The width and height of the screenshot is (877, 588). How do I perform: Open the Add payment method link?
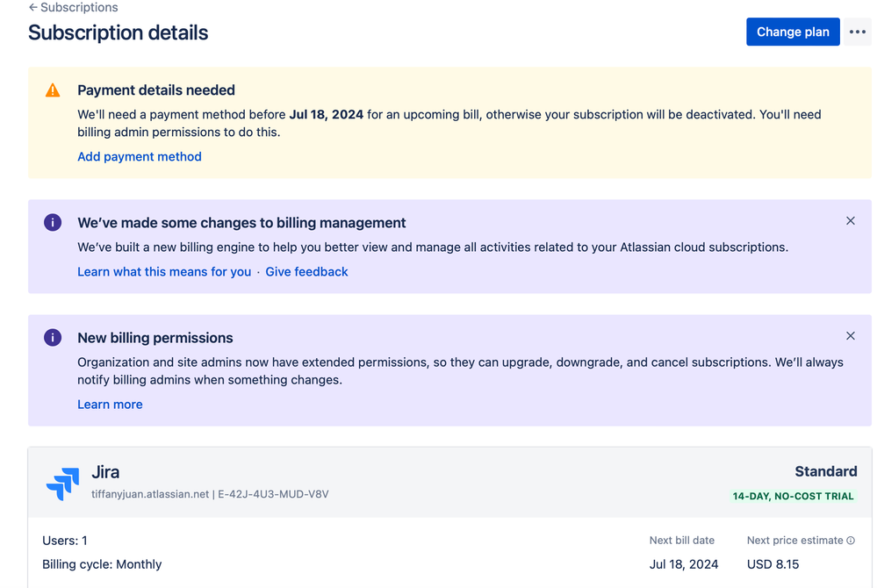point(140,156)
